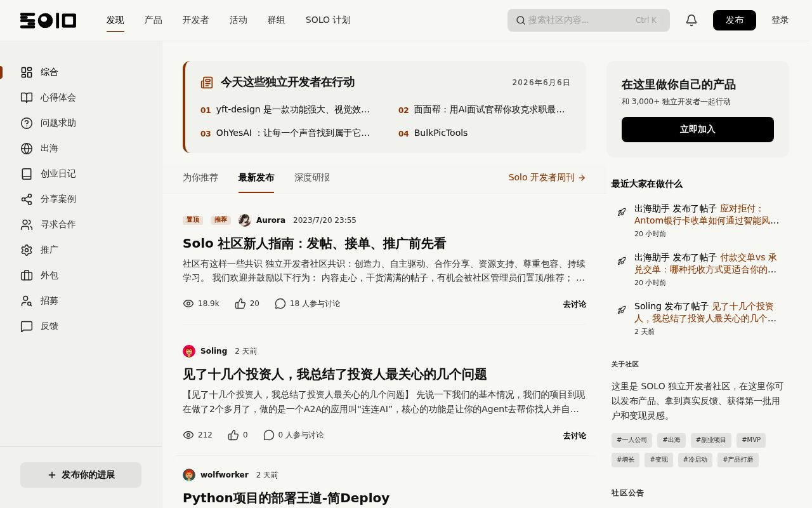Click the 登录 link

[780, 20]
